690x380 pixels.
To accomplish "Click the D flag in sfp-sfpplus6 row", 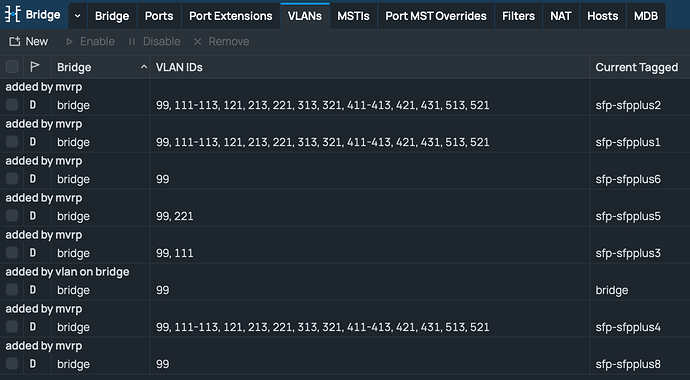I will tap(33, 179).
